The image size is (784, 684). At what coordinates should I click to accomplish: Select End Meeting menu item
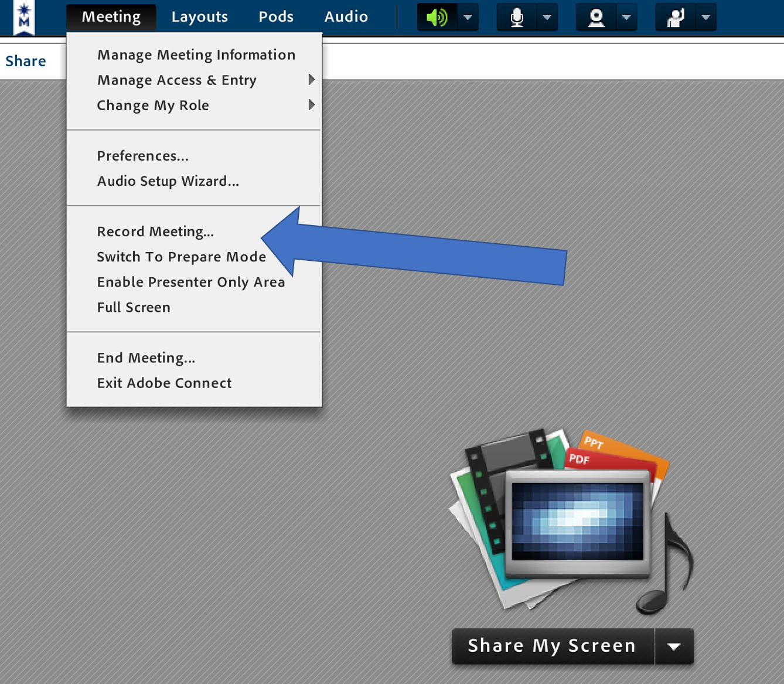click(x=146, y=358)
